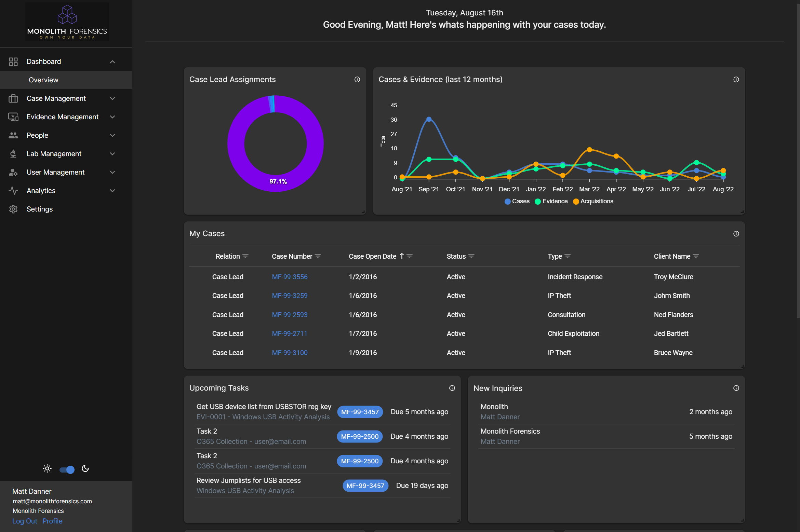
Task: Switch the theme toggle to light mode
Action: tap(67, 469)
